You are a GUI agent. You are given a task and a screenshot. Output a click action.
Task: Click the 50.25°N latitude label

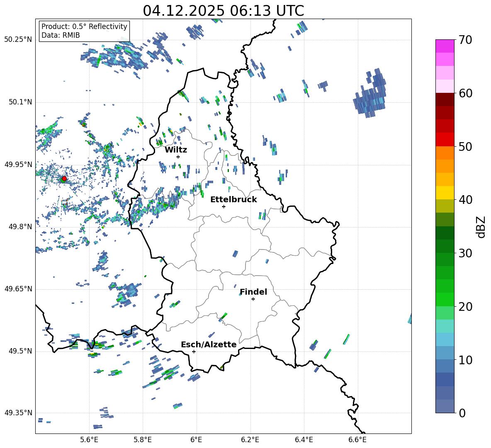[x=18, y=40]
